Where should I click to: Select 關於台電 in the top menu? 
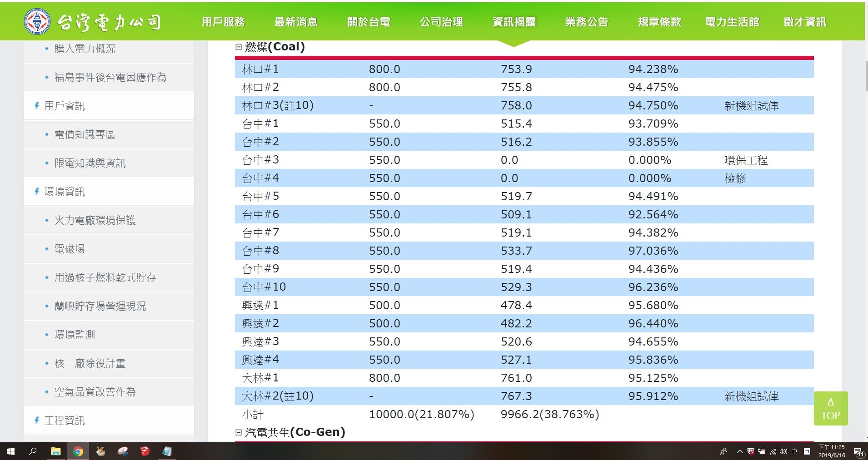pos(369,22)
